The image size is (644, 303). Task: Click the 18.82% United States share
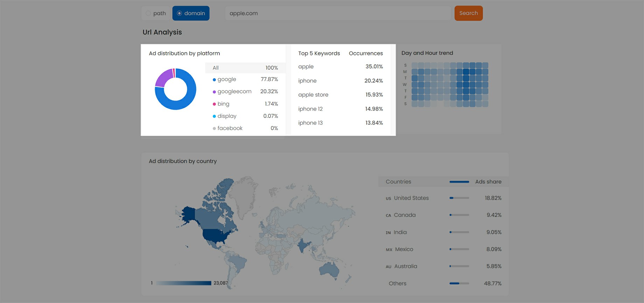coord(493,198)
